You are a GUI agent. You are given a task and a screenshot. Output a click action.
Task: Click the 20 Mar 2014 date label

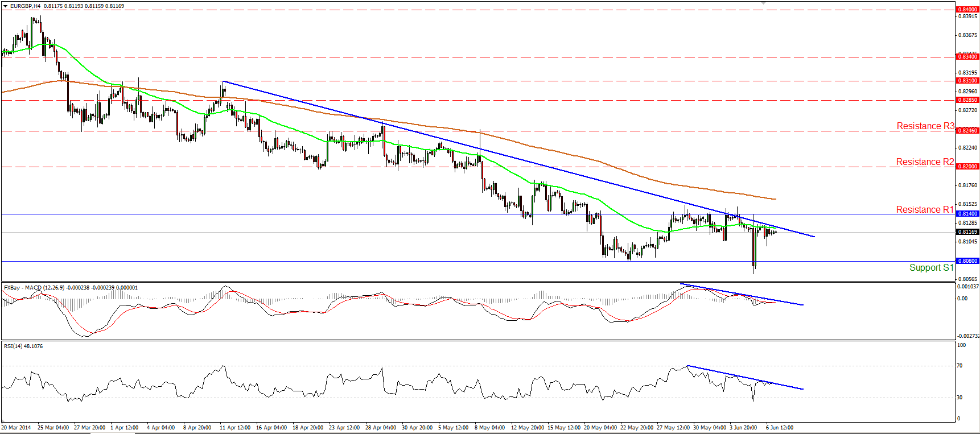[17, 428]
